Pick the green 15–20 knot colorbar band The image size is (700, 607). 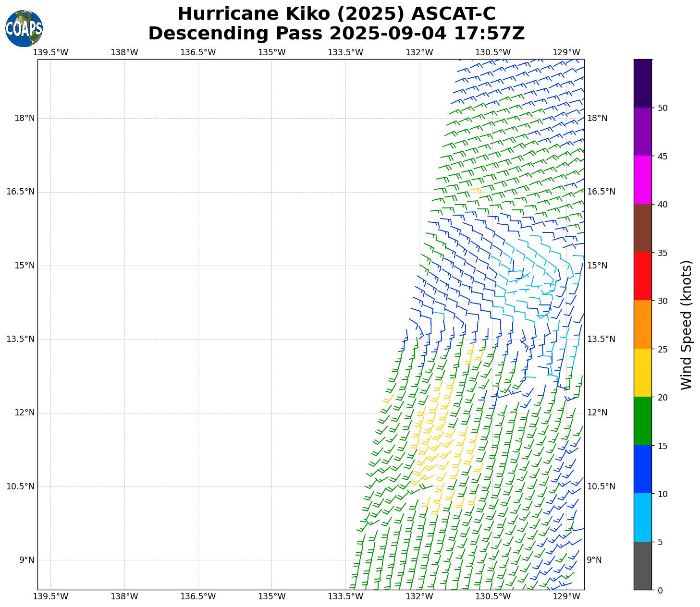(642, 421)
